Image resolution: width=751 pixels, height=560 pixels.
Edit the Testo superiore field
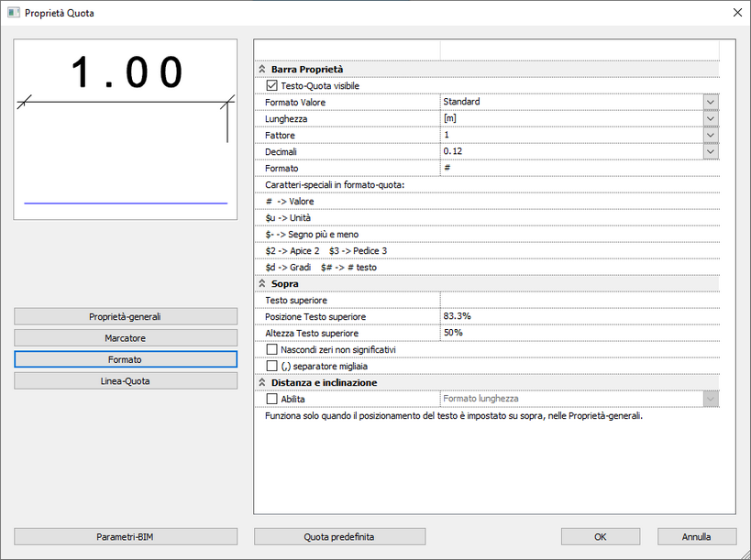580,300
